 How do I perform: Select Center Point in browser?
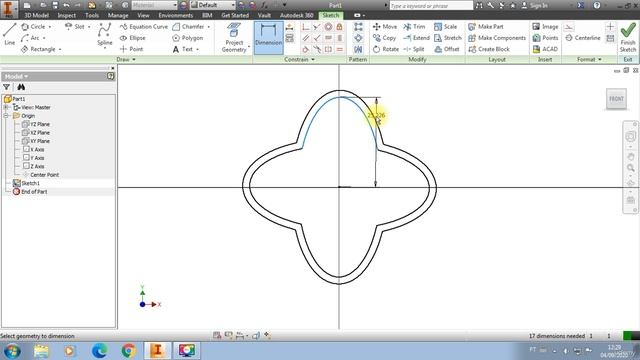41,175
